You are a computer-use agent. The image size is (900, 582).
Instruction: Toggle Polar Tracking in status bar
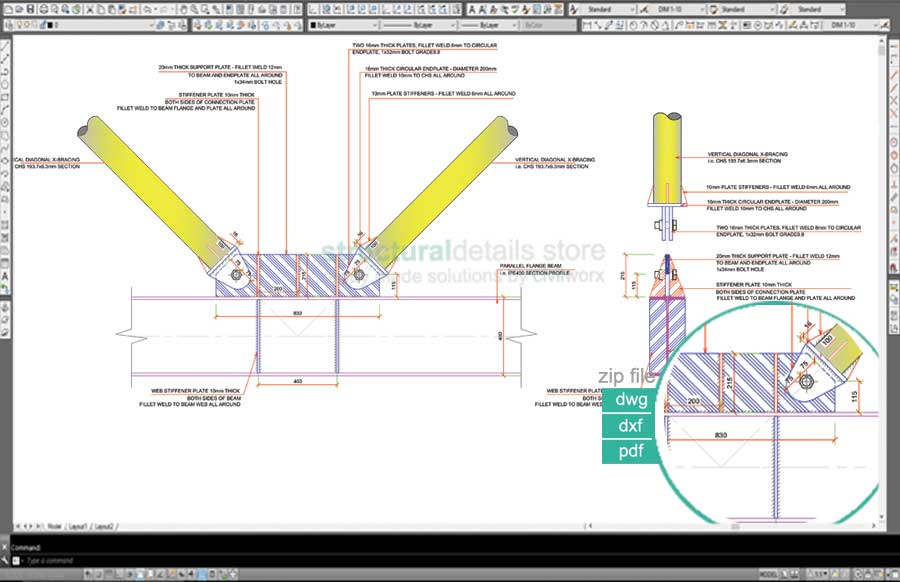coord(129,574)
